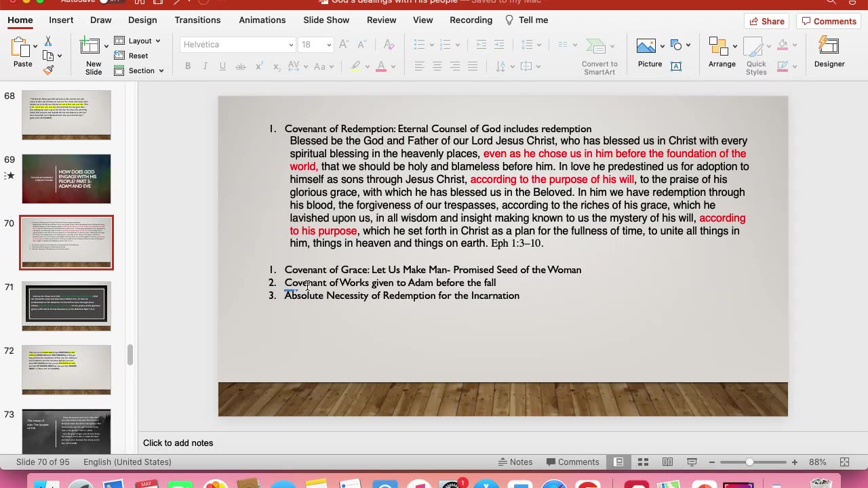Decrease the list indent level
The width and height of the screenshot is (868, 488).
[x=481, y=45]
